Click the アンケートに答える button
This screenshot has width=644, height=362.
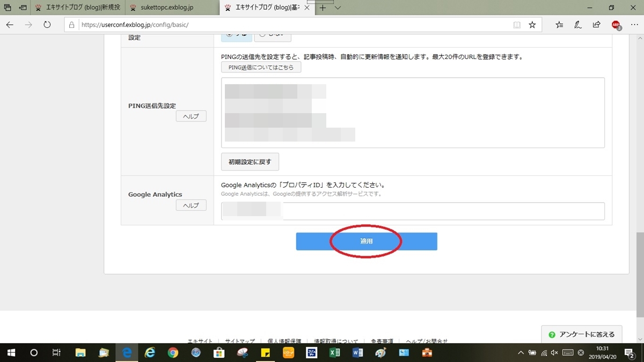click(x=582, y=334)
